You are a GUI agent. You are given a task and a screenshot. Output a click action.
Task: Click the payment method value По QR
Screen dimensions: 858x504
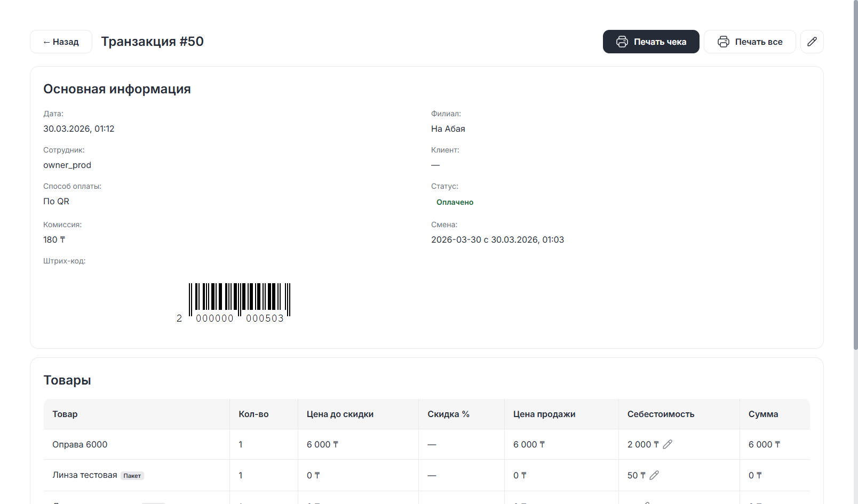tap(56, 201)
